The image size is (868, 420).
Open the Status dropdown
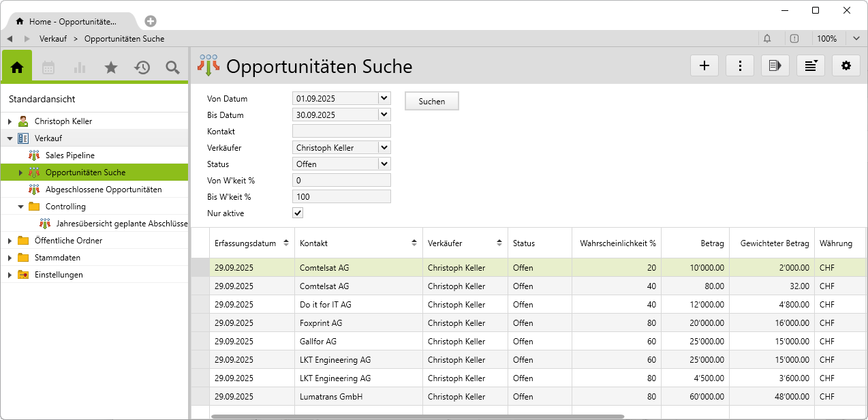point(384,164)
